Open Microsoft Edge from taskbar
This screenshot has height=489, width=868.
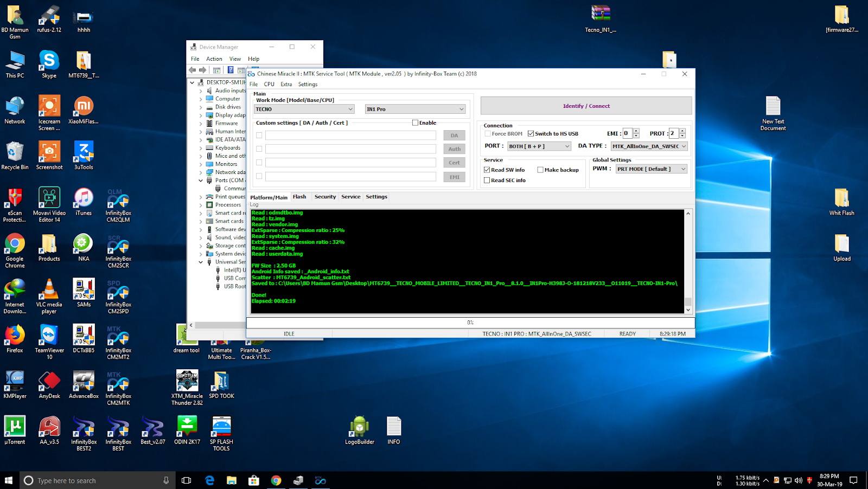[x=210, y=480]
